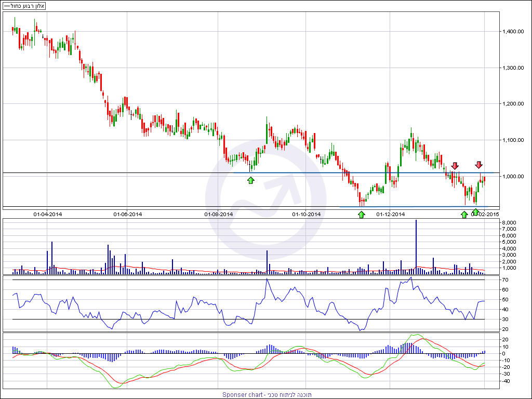This screenshot has height=399, width=532.
Task: Click the 01-12-2014 date axis label
Action: (390, 214)
